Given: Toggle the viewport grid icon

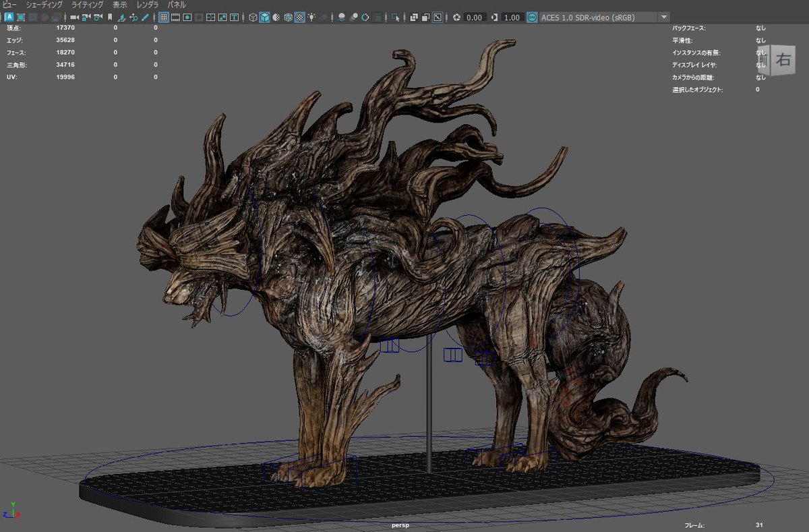Looking at the screenshot, I should [x=163, y=17].
